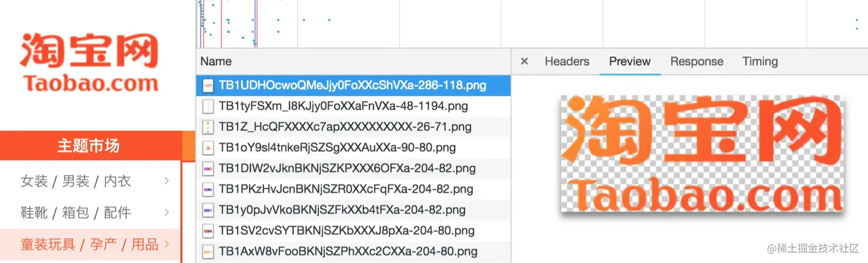Select the Preview tab
Image resolution: width=868 pixels, height=263 pixels.
click(630, 61)
